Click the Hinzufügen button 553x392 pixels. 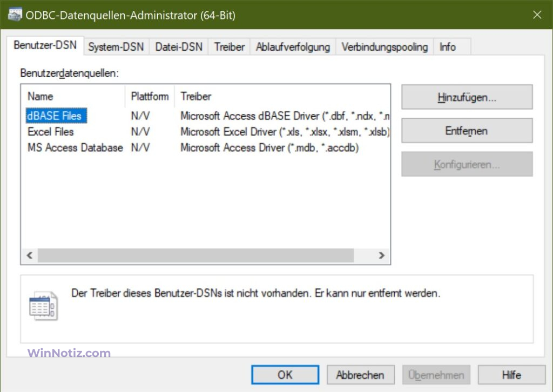pyautogui.click(x=467, y=97)
